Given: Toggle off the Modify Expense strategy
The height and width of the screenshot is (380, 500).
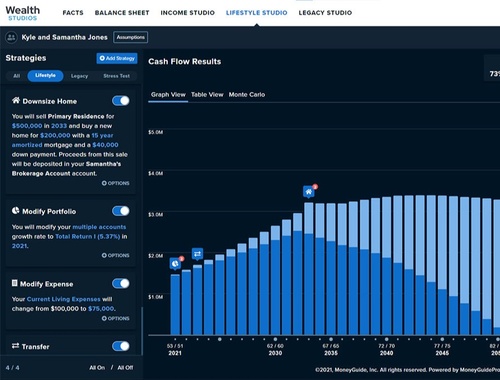Looking at the screenshot, I should click(121, 283).
